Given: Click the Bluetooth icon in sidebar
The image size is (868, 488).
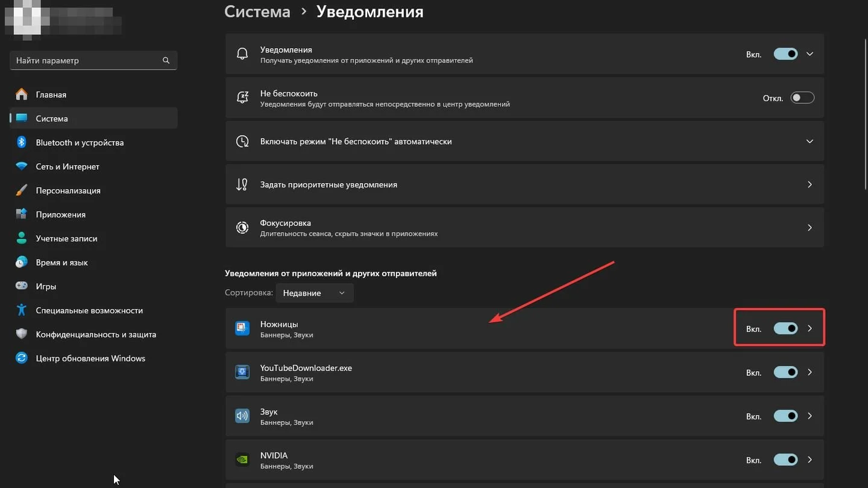Looking at the screenshot, I should click(22, 142).
